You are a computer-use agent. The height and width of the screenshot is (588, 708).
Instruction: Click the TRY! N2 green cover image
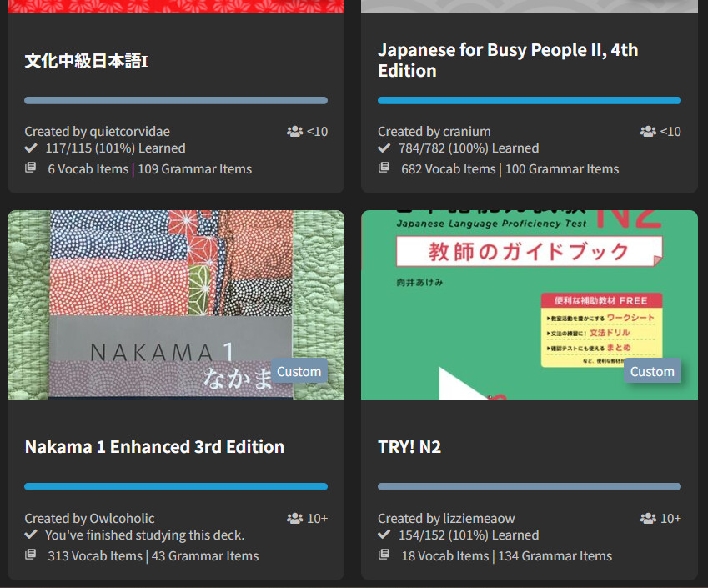530,304
